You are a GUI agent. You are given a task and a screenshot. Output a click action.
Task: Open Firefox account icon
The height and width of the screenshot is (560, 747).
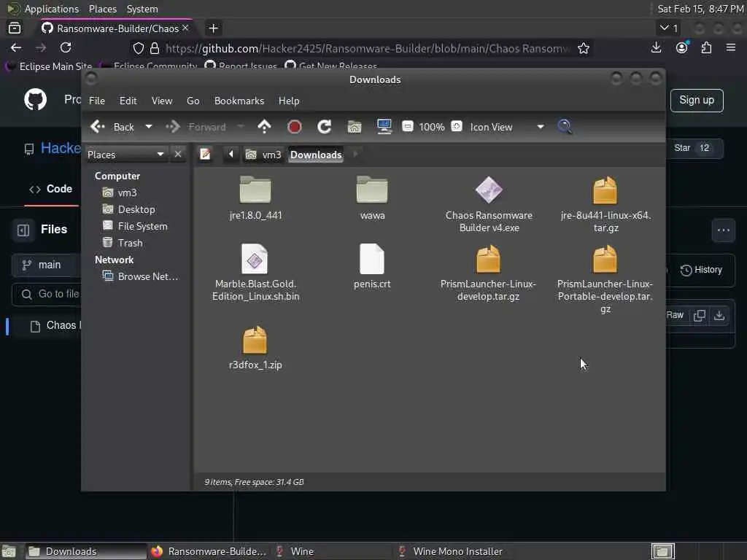click(682, 47)
